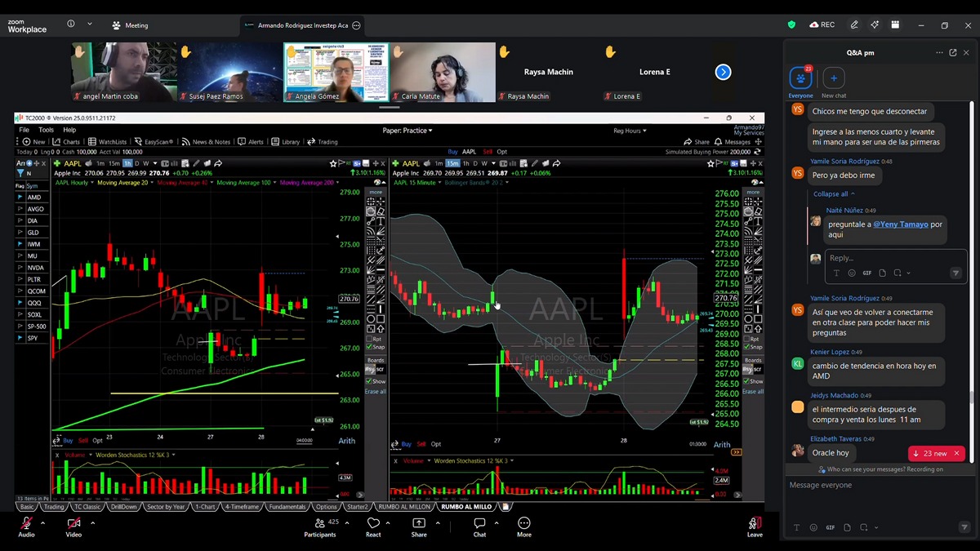
Task: Toggle Show checkbox on the hourly chart
Action: tap(369, 381)
